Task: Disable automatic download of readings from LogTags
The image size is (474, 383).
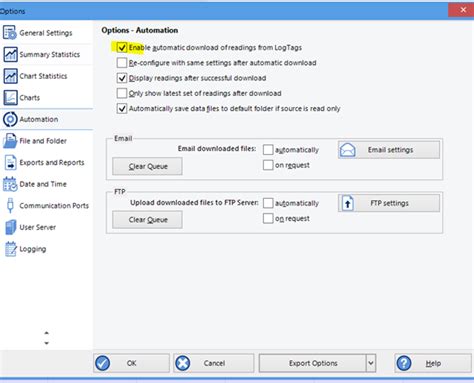Action: pos(122,48)
